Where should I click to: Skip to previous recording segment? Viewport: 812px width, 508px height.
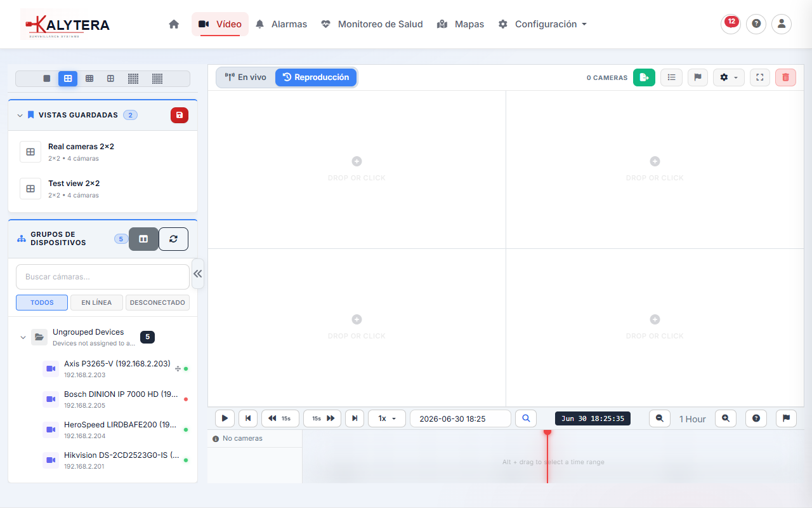point(248,418)
